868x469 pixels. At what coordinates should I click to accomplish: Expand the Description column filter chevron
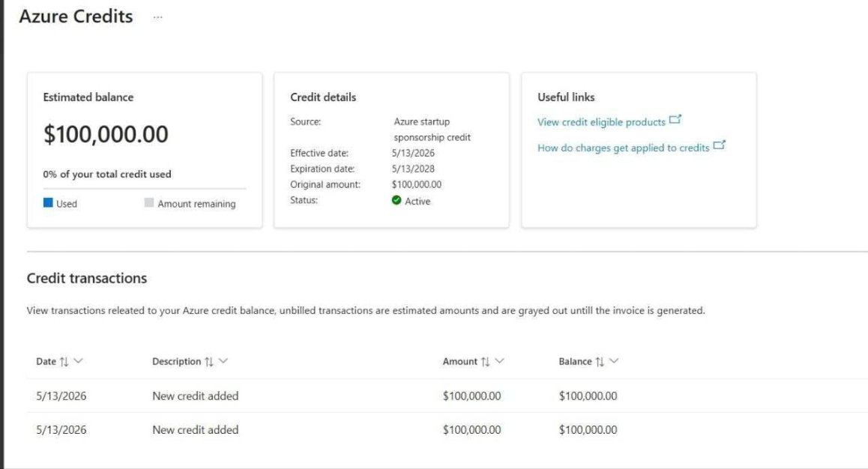click(223, 361)
